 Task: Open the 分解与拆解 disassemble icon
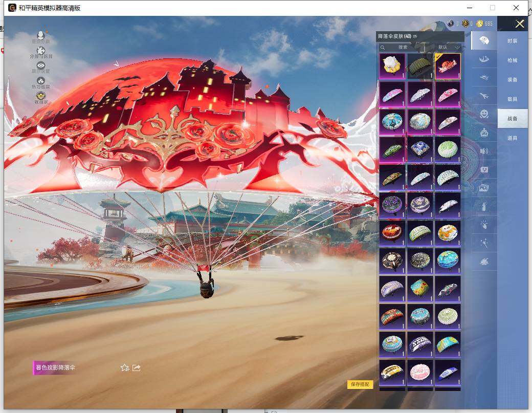tap(41, 49)
